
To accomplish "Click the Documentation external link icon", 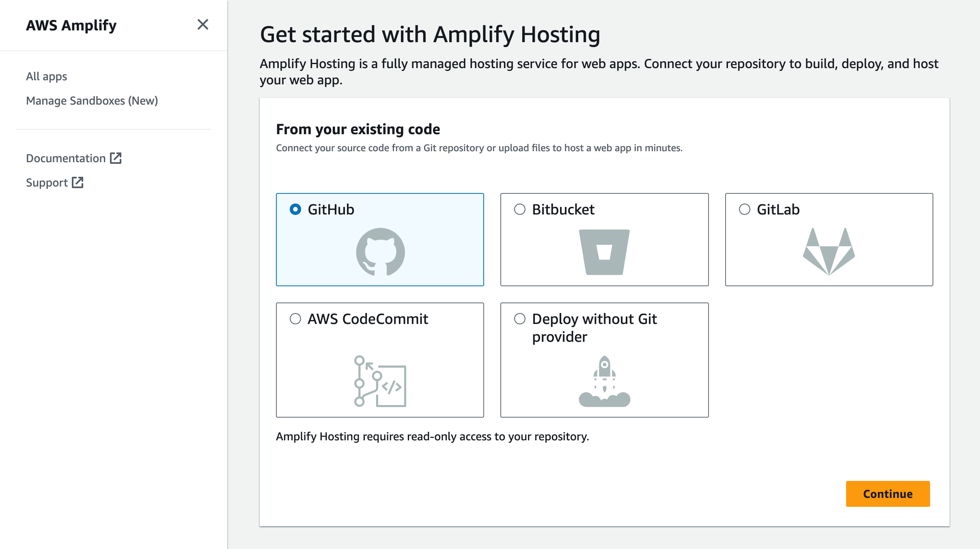I will pos(116,158).
